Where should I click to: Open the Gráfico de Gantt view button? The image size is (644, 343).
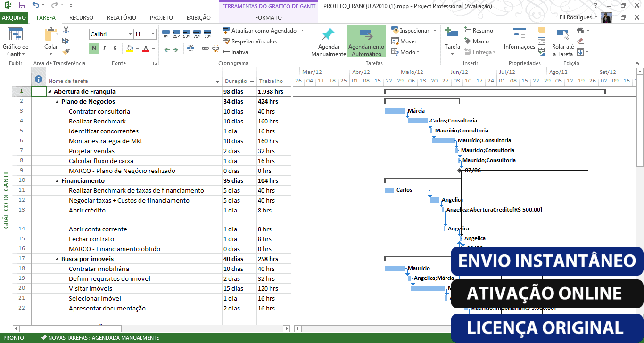point(16,42)
